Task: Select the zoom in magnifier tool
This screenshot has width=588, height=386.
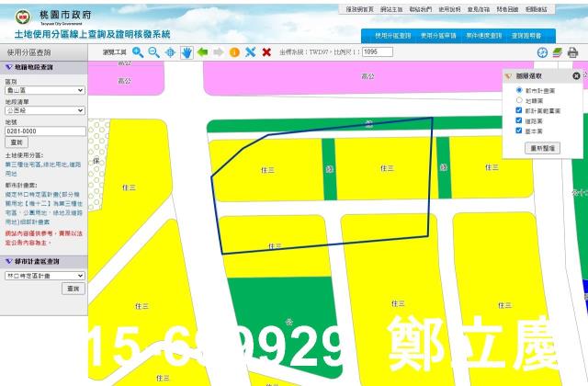Action: [x=138, y=52]
